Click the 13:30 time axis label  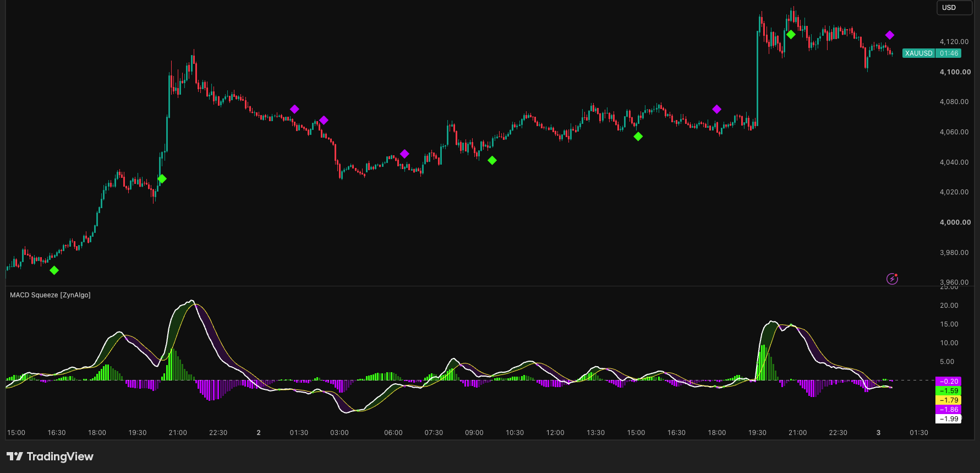tap(595, 433)
